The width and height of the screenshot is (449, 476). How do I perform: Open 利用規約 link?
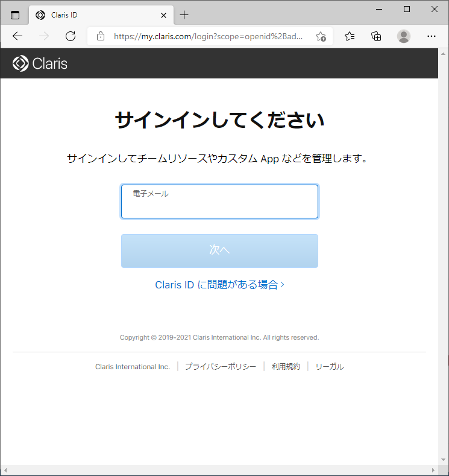tap(286, 367)
